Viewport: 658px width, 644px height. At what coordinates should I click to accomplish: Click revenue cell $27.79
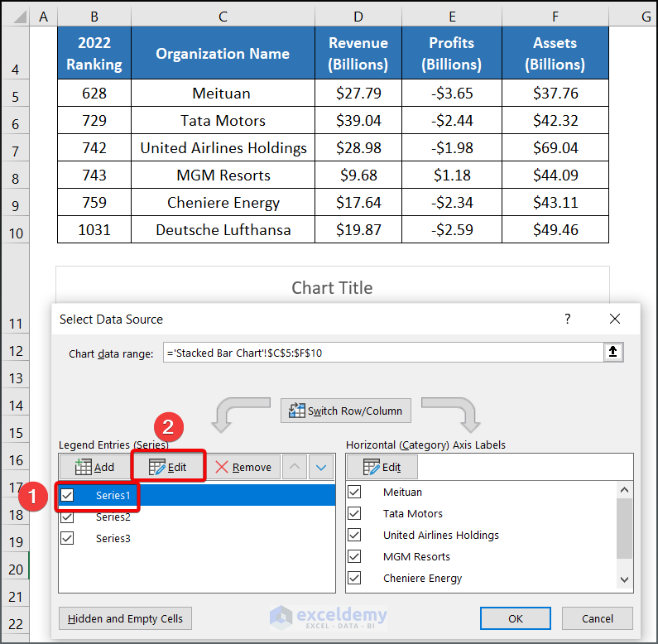pyautogui.click(x=358, y=94)
